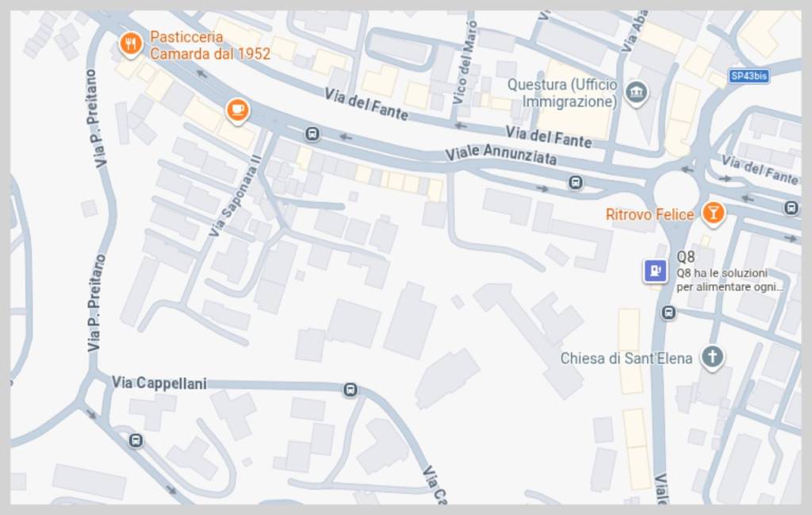This screenshot has width=812, height=515.
Task: Open the Chiesa di Sant'Elena church pin
Action: point(712,358)
